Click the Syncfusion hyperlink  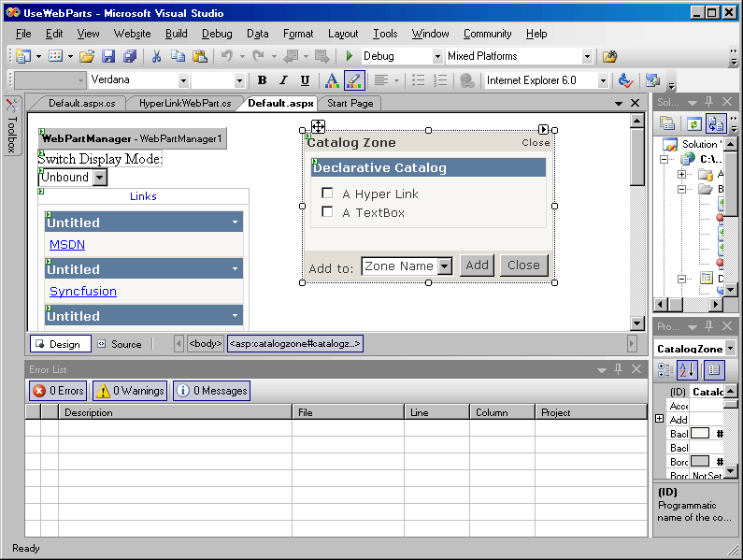(82, 291)
